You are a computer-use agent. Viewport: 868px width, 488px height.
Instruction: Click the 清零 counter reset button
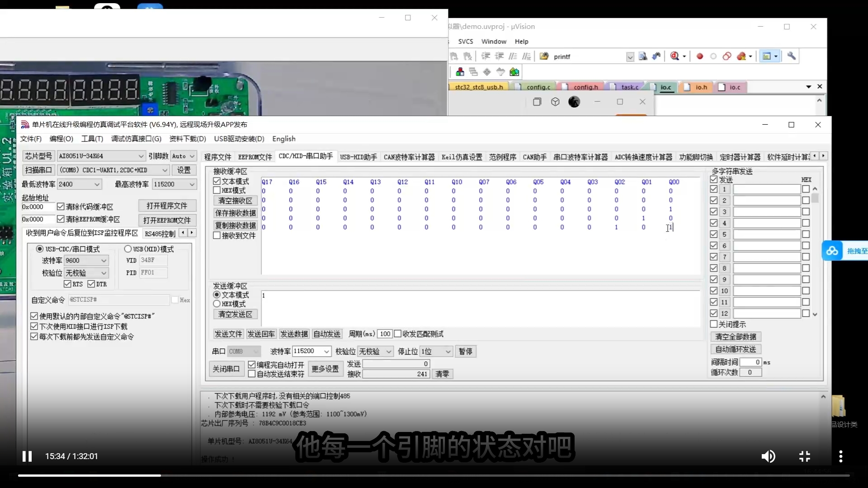[x=443, y=374]
